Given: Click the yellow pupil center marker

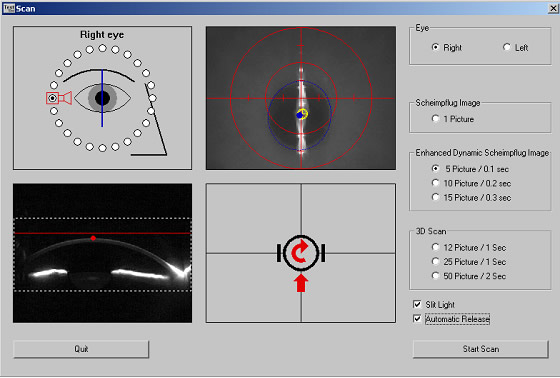Looking at the screenshot, I should click(x=303, y=113).
